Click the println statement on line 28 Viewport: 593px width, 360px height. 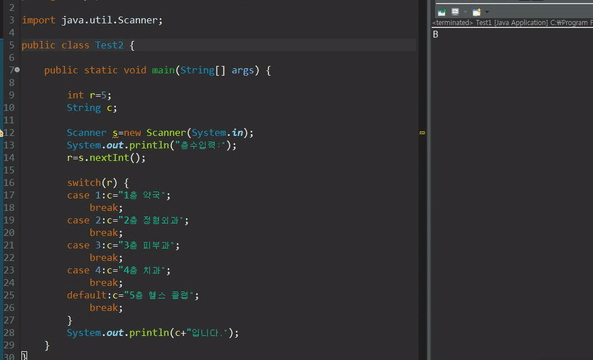click(153, 333)
